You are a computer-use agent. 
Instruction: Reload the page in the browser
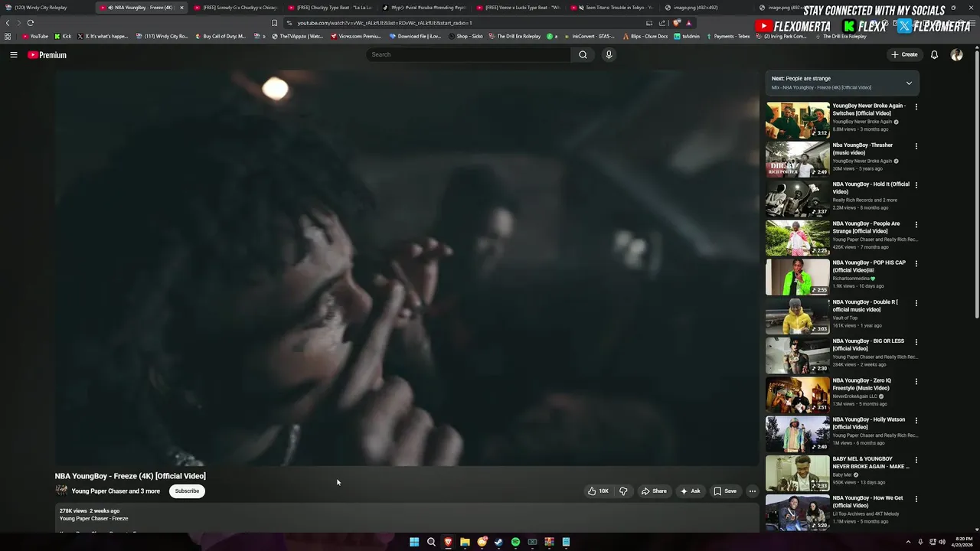pos(31,23)
